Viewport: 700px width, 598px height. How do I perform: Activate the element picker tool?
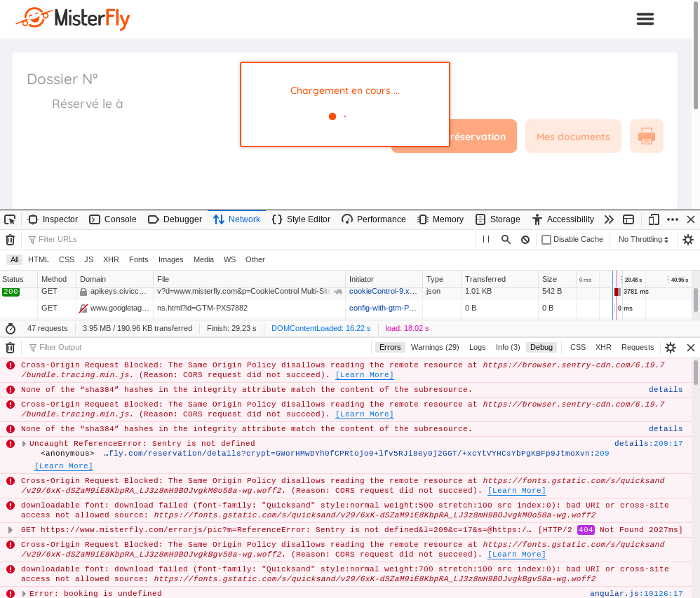tap(10, 219)
